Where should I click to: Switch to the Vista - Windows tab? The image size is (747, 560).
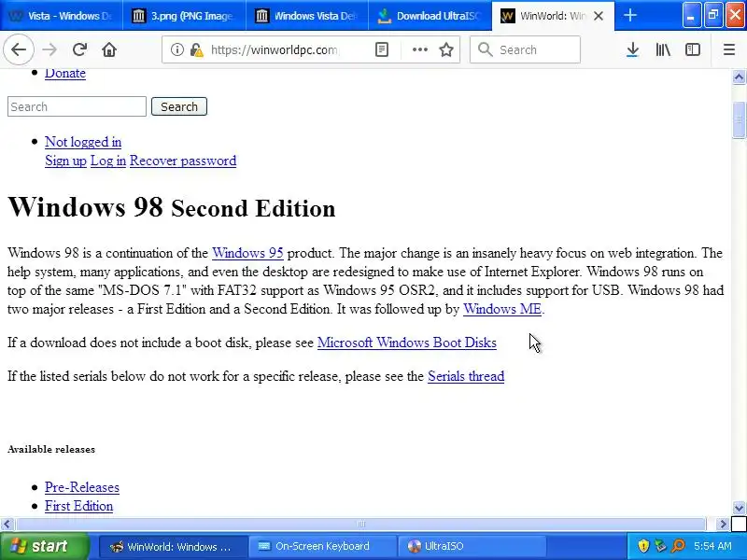click(61, 16)
